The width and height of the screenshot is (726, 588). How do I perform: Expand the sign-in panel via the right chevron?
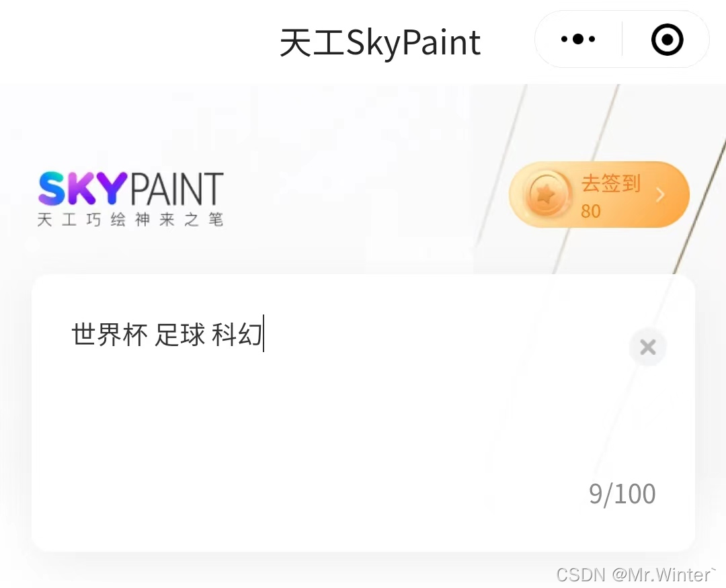pyautogui.click(x=660, y=194)
